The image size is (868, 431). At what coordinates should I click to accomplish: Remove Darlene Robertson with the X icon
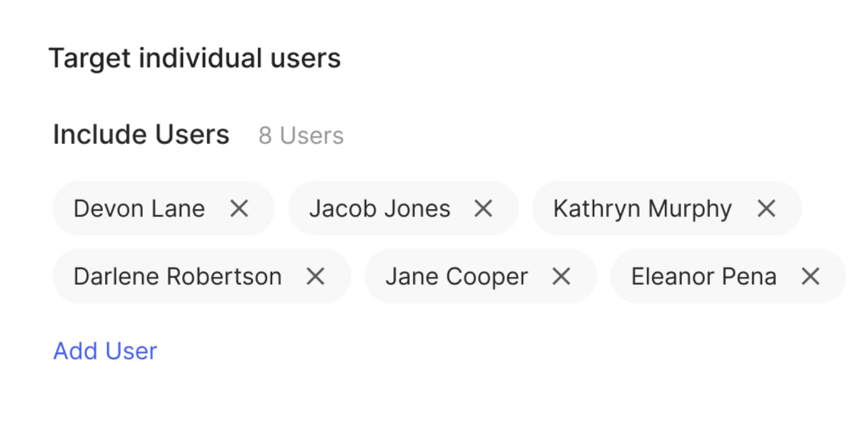pyautogui.click(x=315, y=277)
